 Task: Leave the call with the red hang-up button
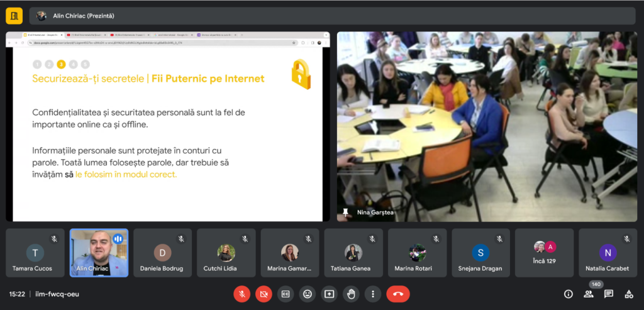398,294
